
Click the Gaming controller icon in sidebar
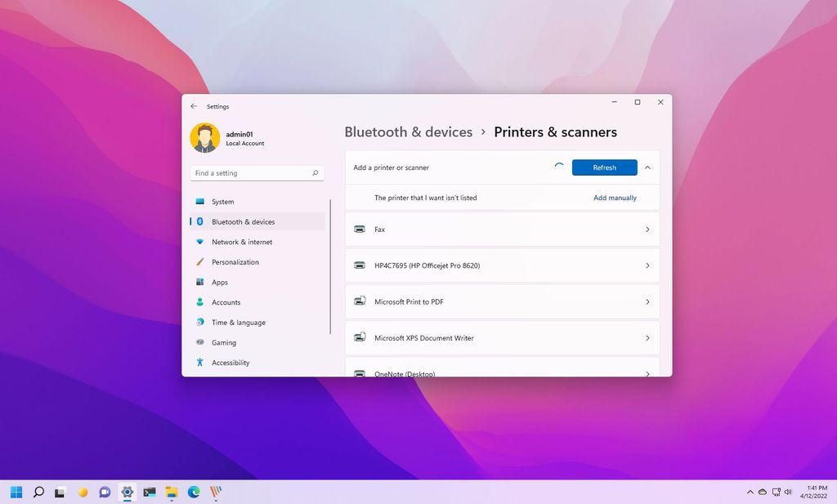200,342
